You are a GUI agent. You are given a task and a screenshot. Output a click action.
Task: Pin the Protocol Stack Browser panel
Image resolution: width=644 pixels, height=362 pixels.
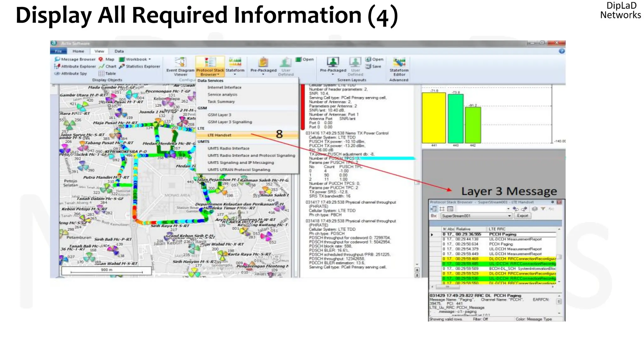[552, 202]
